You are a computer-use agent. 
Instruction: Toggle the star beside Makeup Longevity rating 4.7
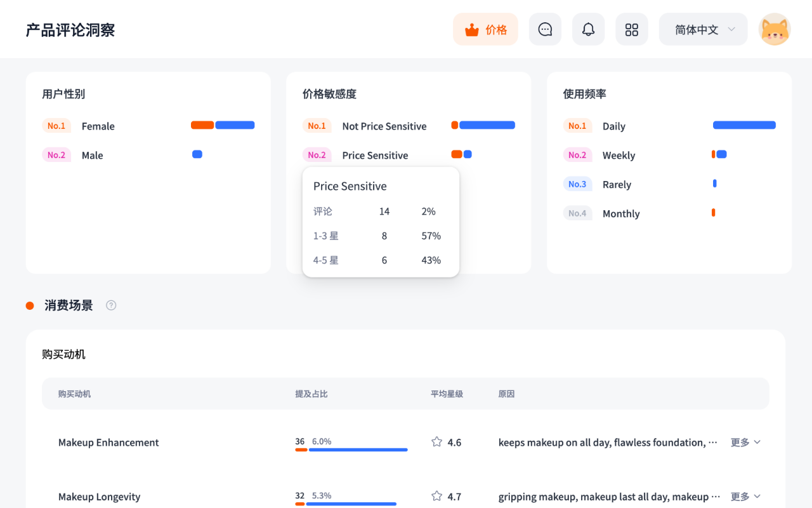[x=436, y=496]
